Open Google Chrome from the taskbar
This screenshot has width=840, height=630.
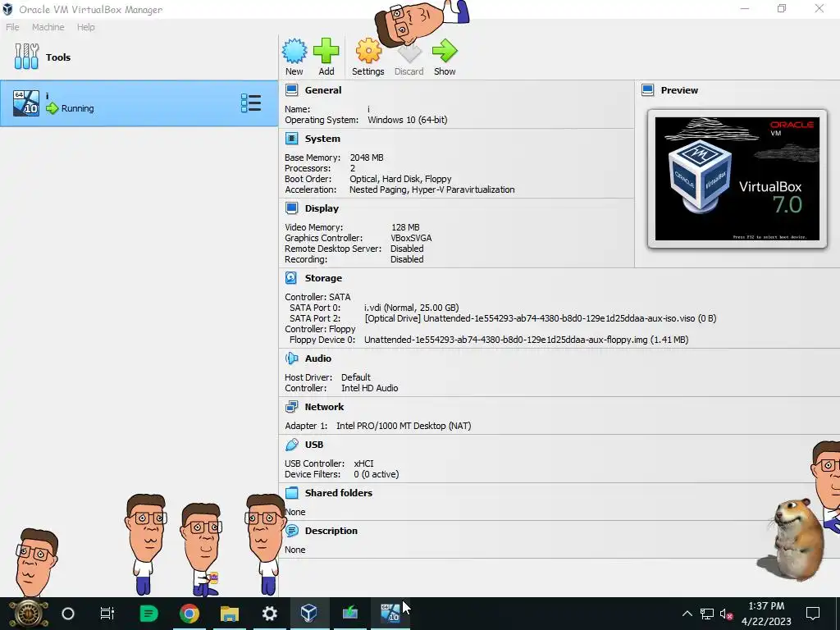189,614
